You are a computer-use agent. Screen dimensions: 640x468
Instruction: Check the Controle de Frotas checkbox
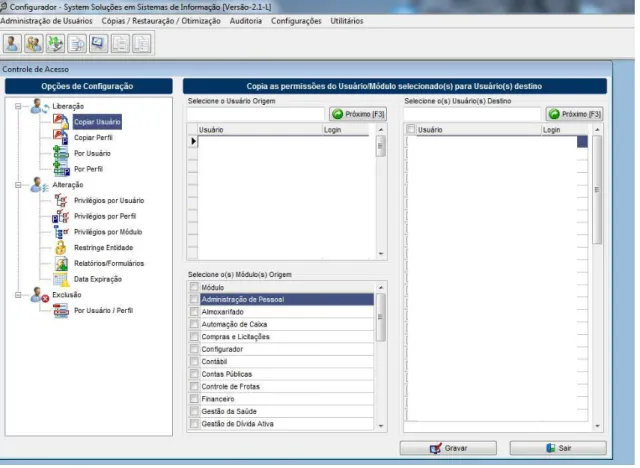click(194, 388)
